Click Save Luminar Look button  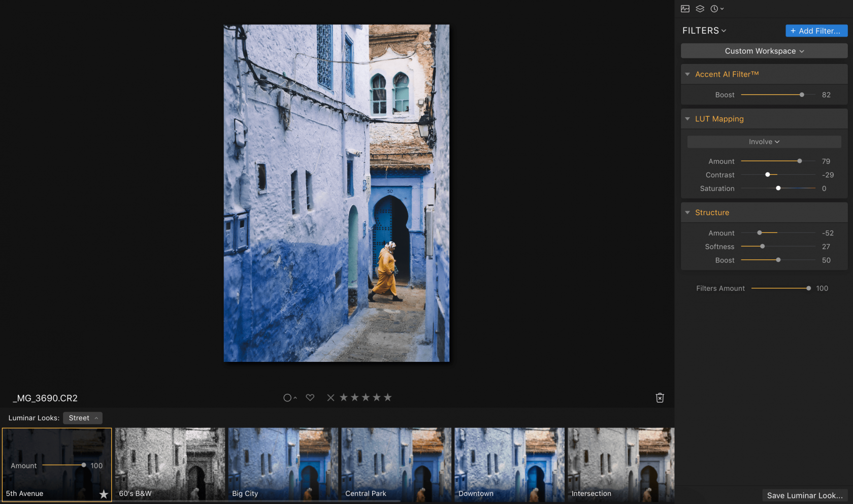pos(804,495)
